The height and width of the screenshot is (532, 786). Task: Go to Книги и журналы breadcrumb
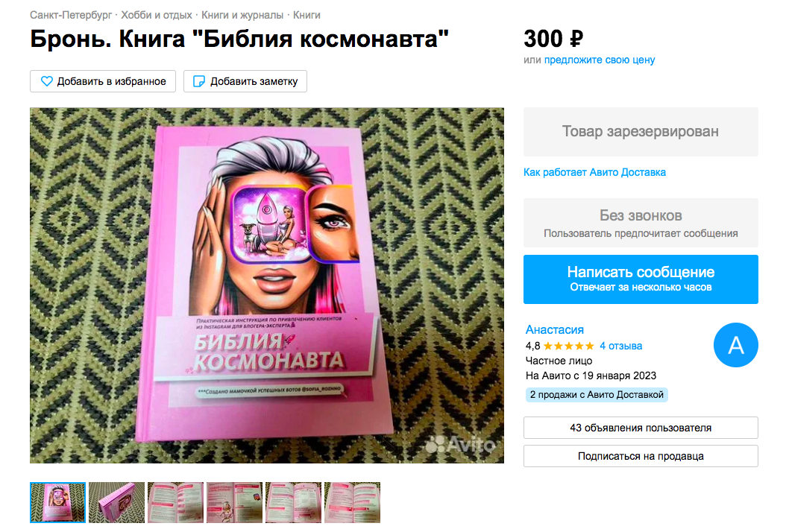242,15
